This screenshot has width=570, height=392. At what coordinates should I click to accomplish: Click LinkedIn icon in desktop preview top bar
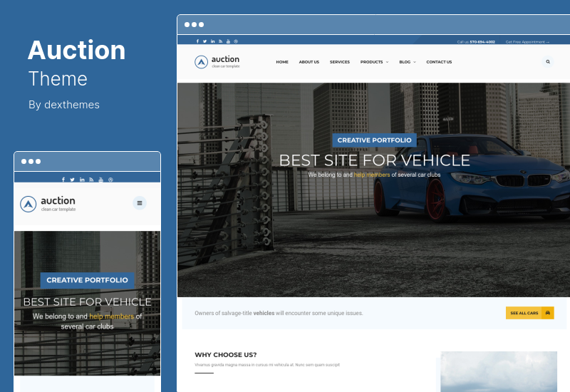point(212,41)
